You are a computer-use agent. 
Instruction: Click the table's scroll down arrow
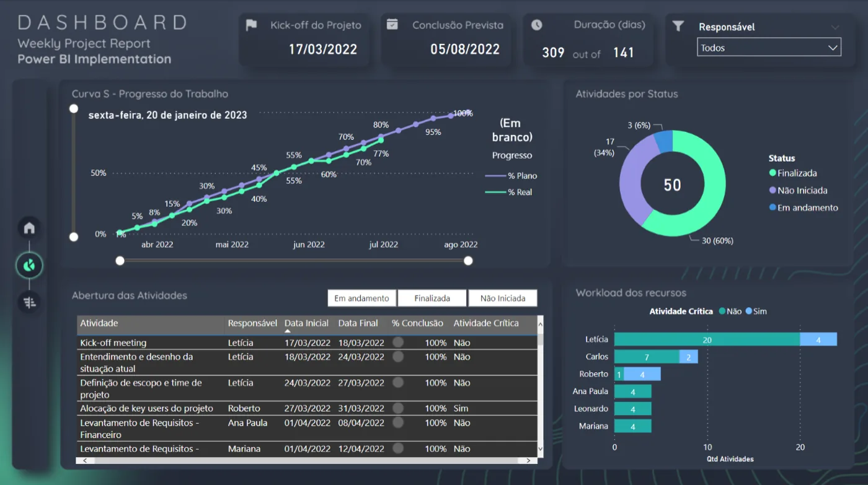(540, 449)
